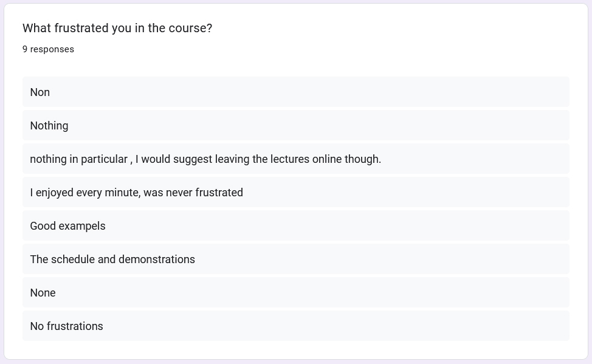The image size is (592, 364).
Task: Click the word "examples" in the fifth response
Action: 83,226
